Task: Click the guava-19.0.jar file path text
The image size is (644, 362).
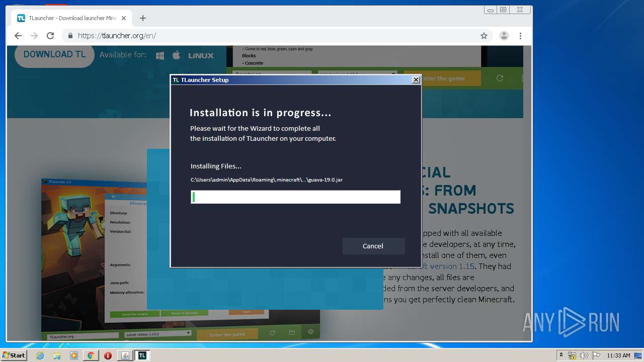Action: pos(267,179)
